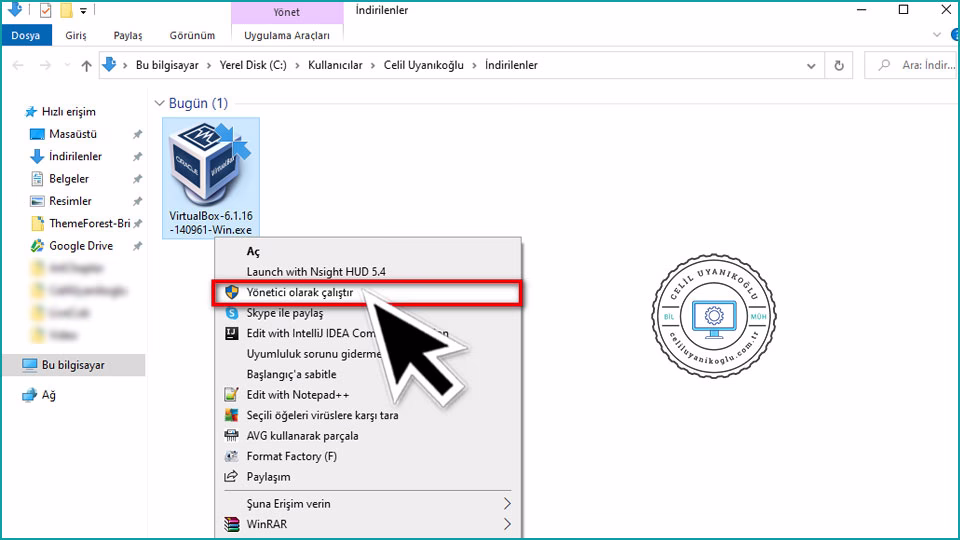
Task: Switch to the Görünüm ribbon tab
Action: coord(192,36)
